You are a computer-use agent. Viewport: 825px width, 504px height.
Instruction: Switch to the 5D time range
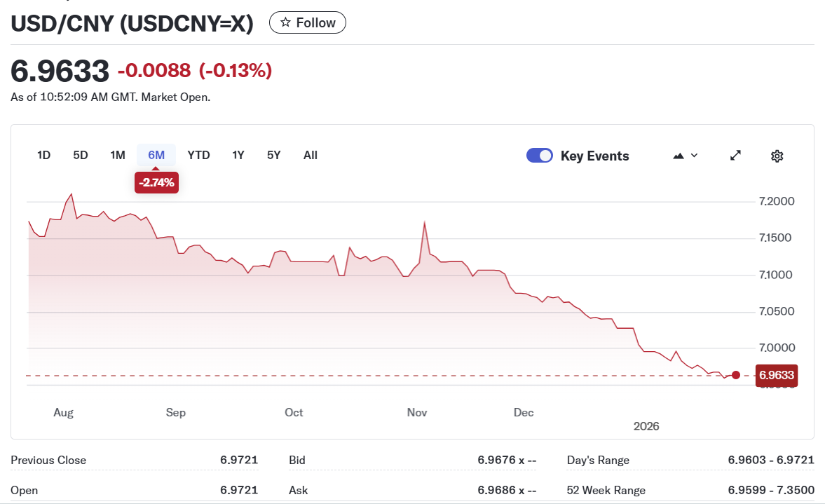click(81, 155)
